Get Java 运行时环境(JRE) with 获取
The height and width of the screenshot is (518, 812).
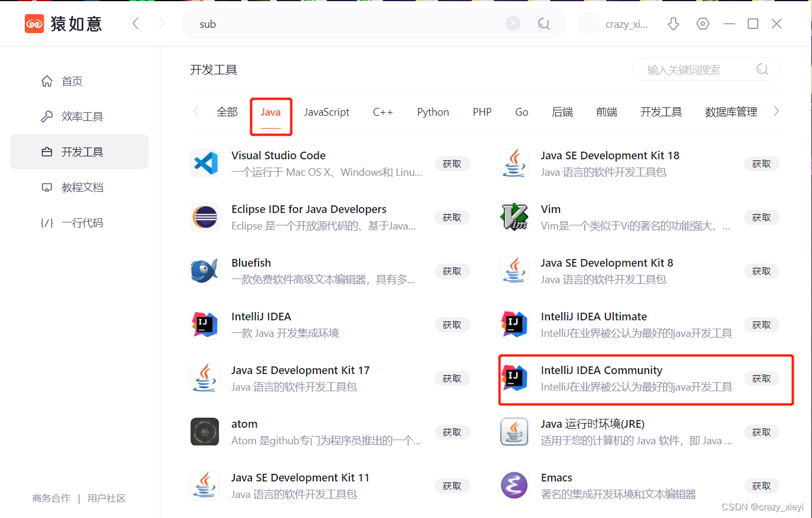tap(761, 432)
